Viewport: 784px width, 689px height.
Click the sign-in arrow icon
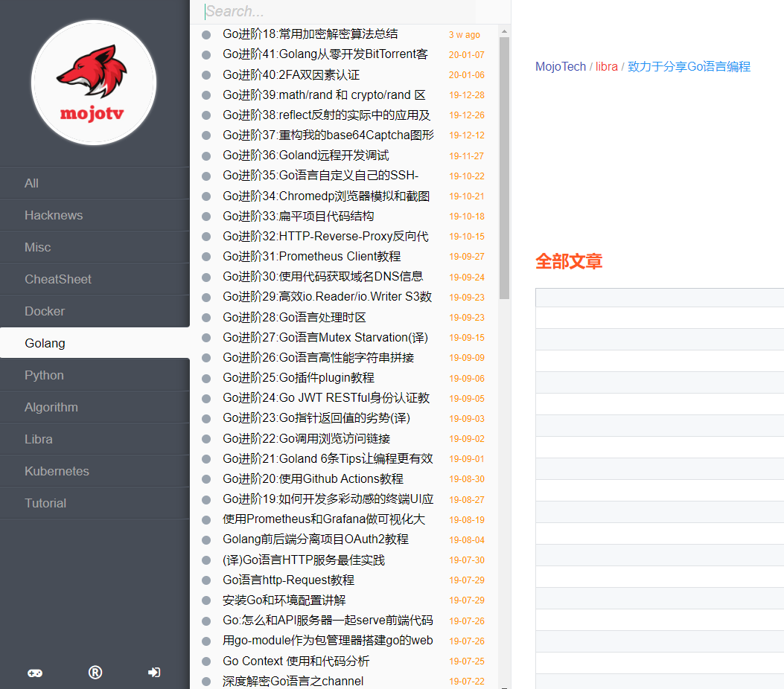[x=153, y=673]
